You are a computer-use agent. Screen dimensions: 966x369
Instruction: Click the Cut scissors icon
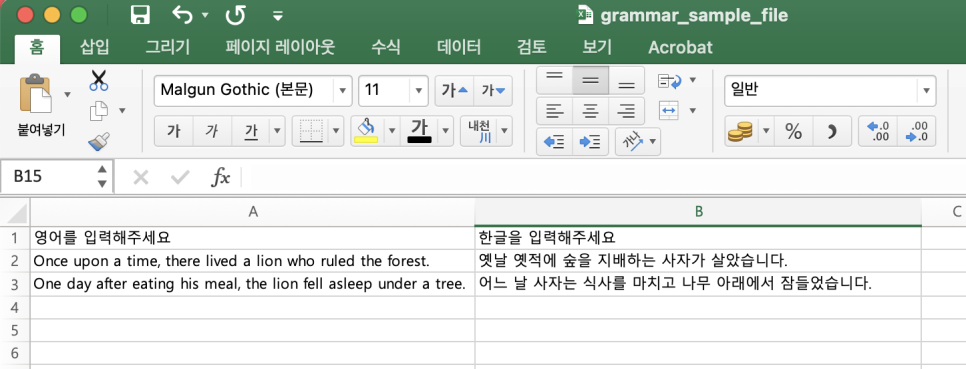(x=99, y=81)
